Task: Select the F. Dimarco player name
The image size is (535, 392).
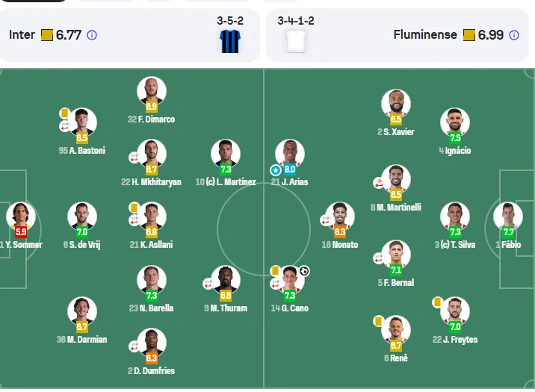Action: tap(151, 119)
